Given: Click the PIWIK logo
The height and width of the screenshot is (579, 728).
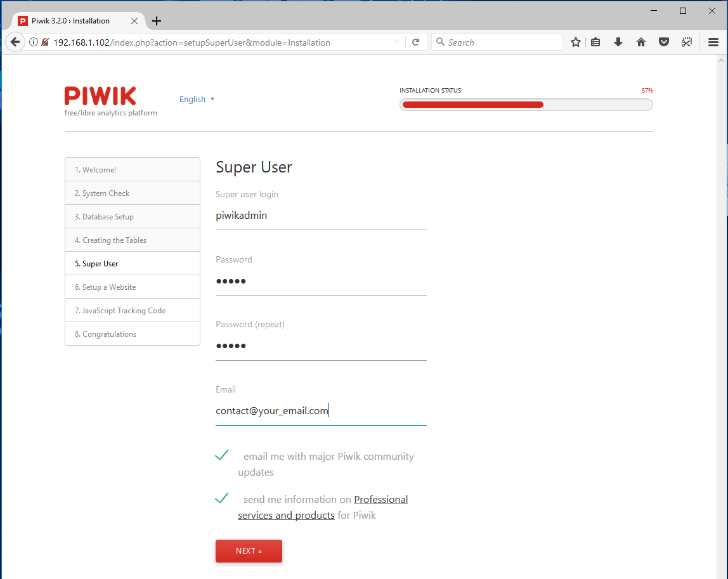Looking at the screenshot, I should (100, 96).
